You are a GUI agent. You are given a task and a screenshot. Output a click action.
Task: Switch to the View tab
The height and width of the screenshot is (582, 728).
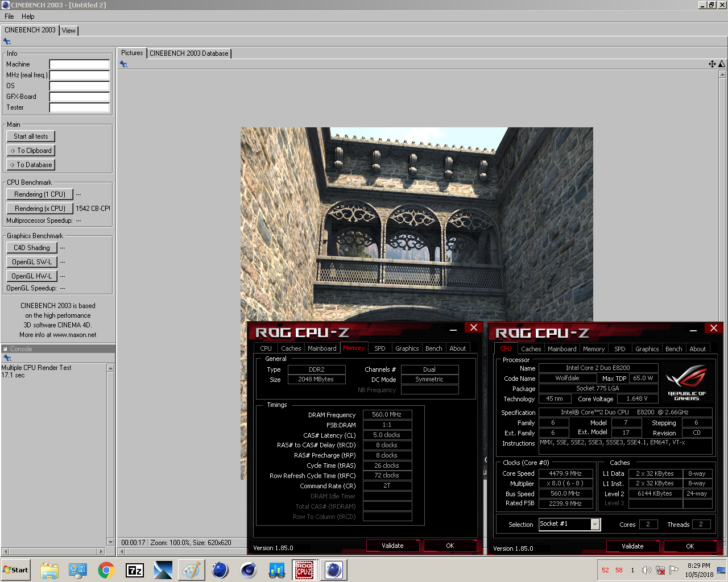(x=69, y=31)
